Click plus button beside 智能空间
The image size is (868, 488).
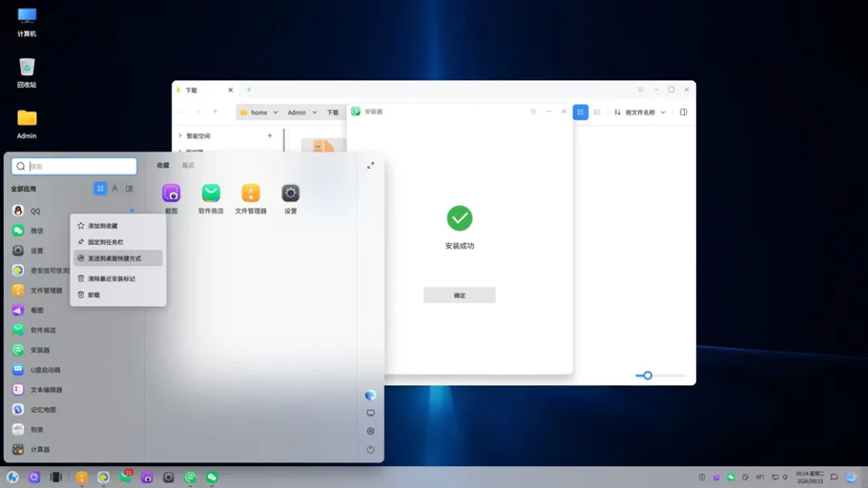click(x=269, y=136)
